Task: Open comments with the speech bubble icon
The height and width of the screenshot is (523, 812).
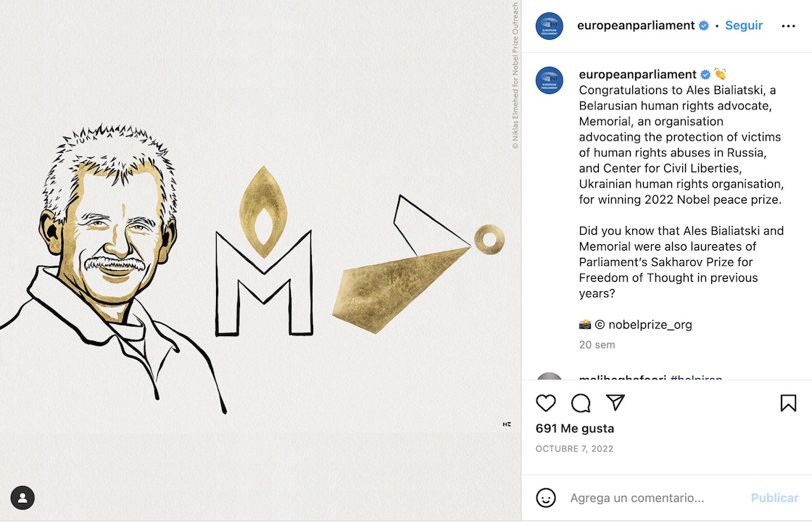Action: pos(581,403)
